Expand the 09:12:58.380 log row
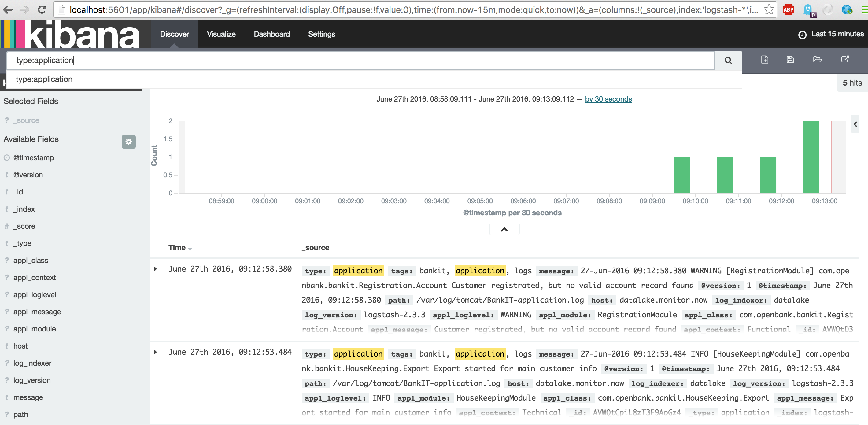868x425 pixels. 155,269
